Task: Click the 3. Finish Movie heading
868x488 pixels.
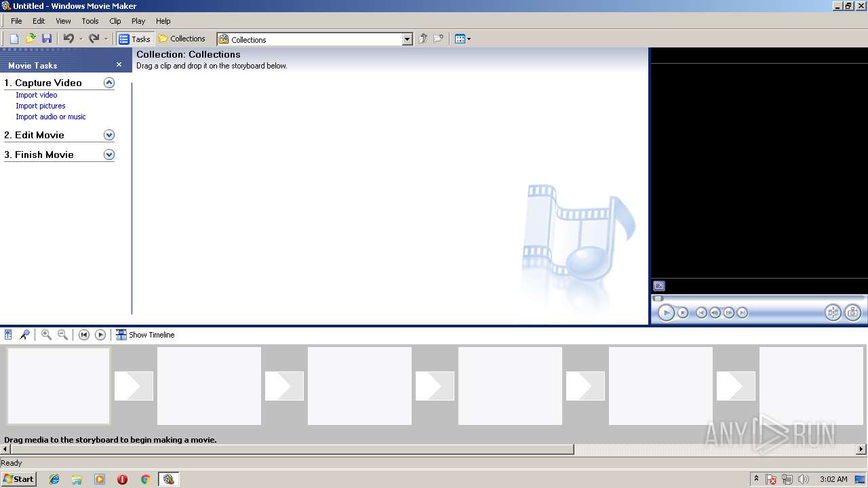Action: point(39,155)
